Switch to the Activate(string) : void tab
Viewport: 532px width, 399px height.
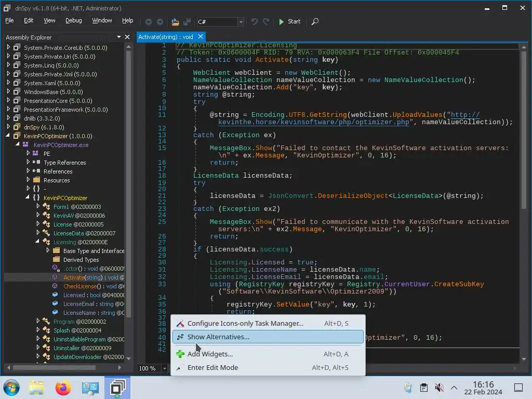point(166,37)
